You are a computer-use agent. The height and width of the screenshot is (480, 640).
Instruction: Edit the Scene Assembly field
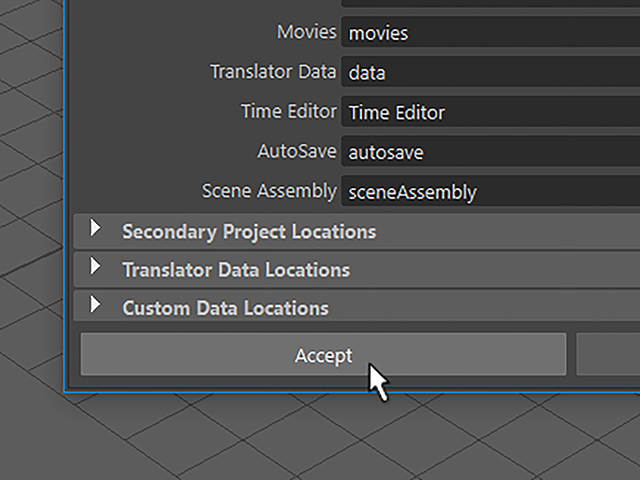pos(490,191)
